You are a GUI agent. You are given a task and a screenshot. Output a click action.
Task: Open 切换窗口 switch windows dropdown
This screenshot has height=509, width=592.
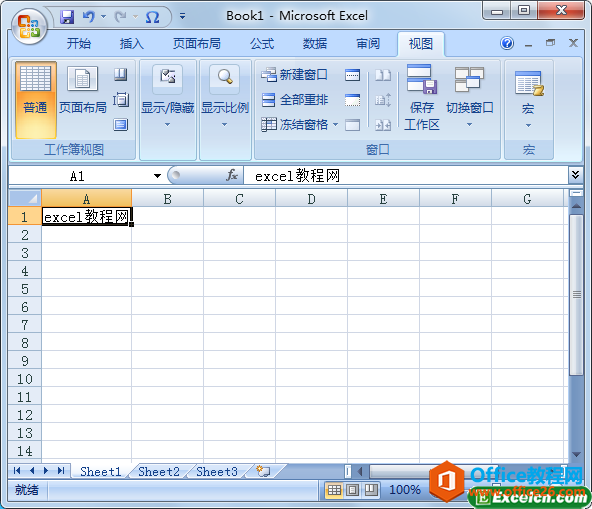[x=469, y=97]
